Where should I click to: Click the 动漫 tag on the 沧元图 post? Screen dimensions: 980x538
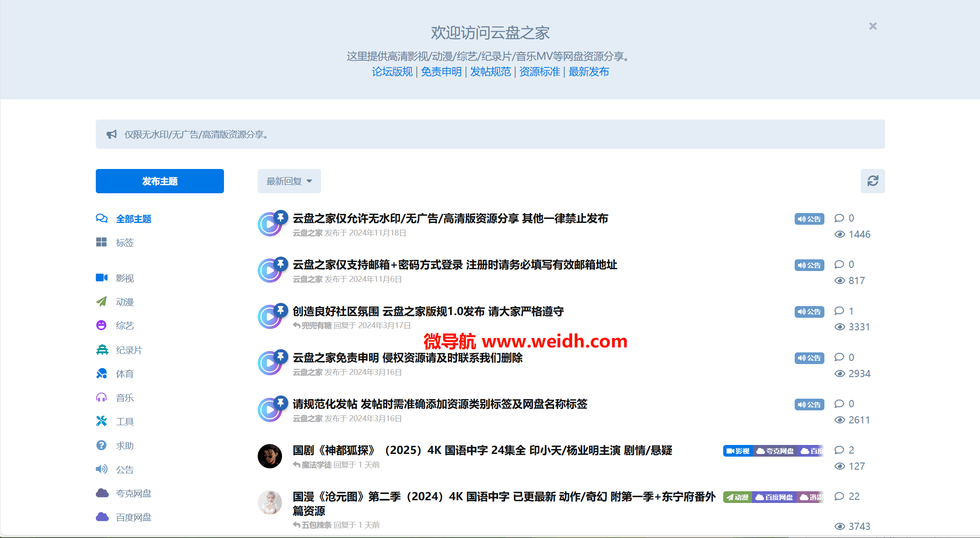tap(738, 497)
